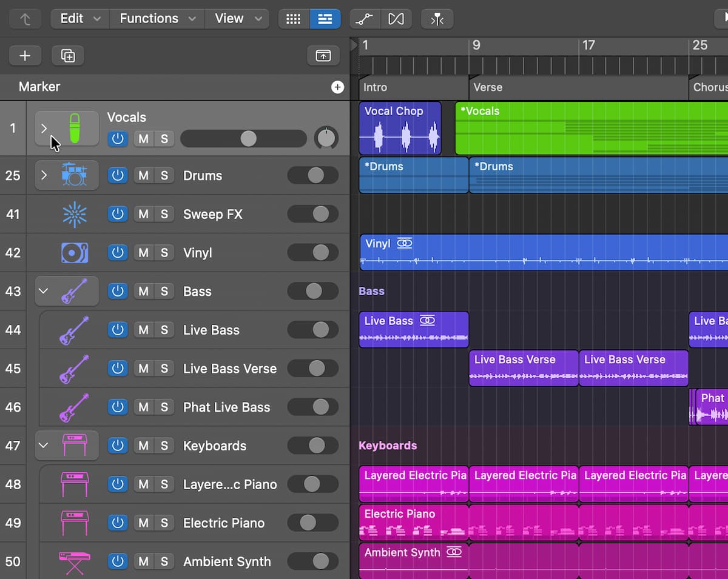728x579 pixels.
Task: Open the Functions menu
Action: click(x=157, y=19)
